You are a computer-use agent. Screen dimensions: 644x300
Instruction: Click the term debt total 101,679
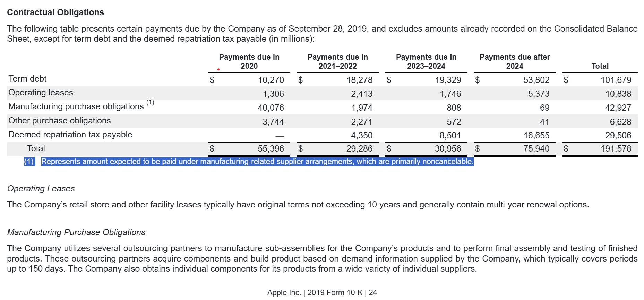(616, 80)
